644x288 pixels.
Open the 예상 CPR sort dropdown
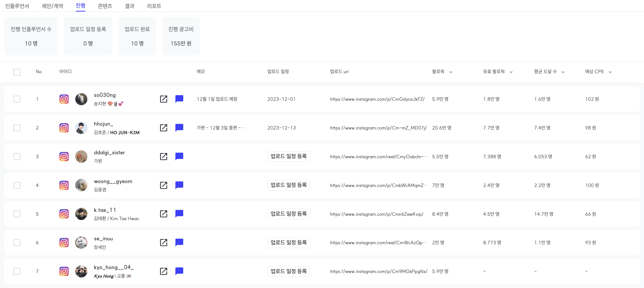[610, 72]
